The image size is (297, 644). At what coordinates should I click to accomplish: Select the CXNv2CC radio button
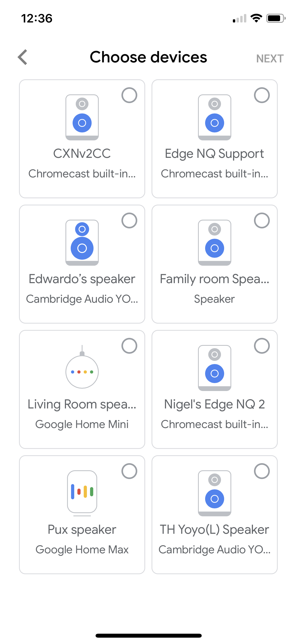[x=129, y=95]
